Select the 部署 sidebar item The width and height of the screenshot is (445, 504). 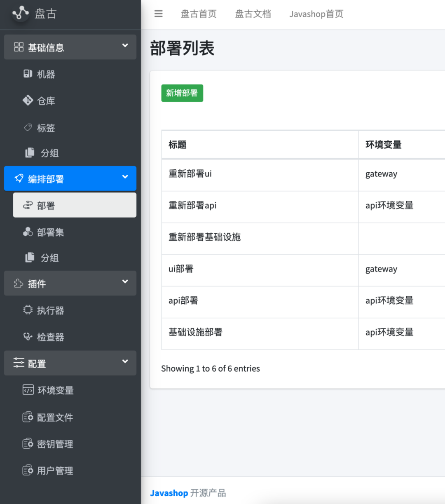(x=75, y=205)
